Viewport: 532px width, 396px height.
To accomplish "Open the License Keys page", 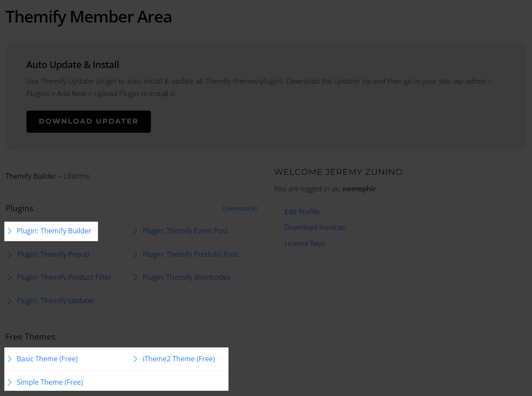I will (x=304, y=243).
